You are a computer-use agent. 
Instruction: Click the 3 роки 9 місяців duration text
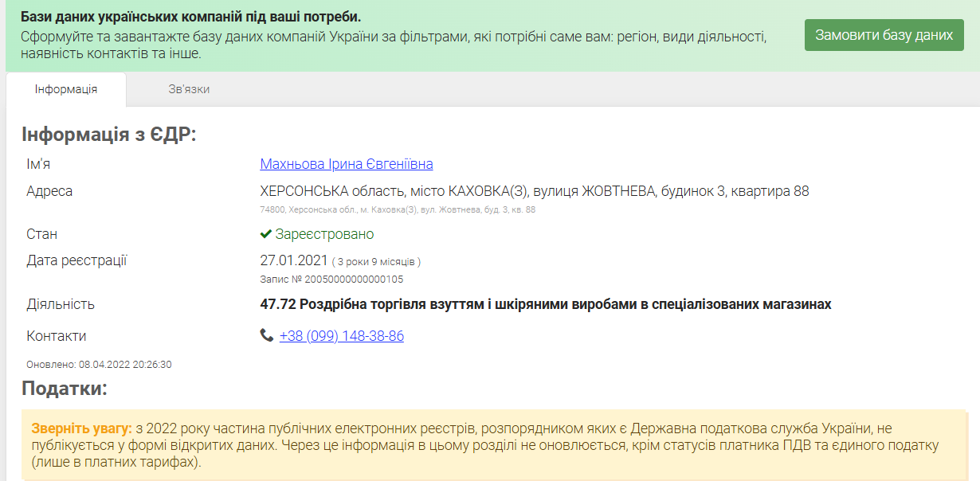(376, 261)
